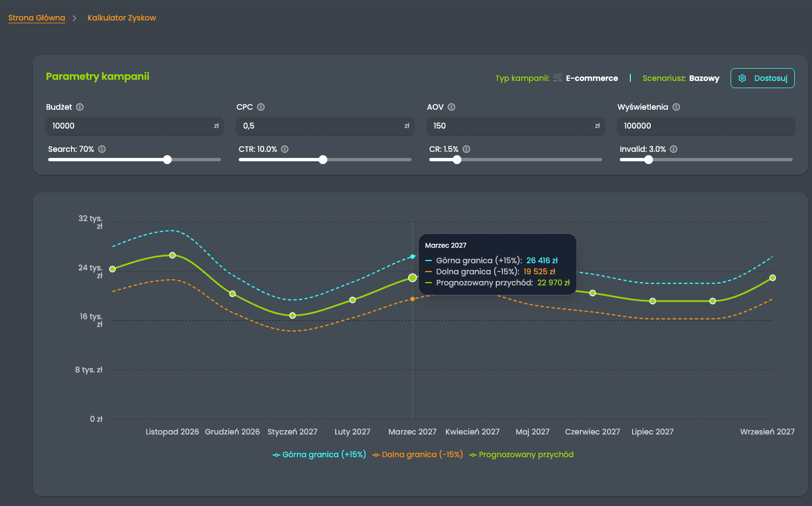Toggle Prognozowany przychód legend series
The image size is (812, 506).
coord(521,454)
